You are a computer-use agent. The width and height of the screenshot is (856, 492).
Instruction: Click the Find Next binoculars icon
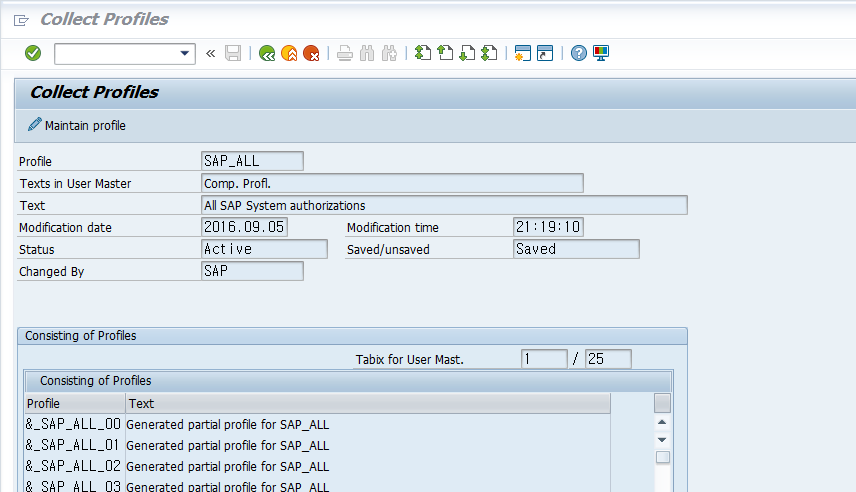point(389,53)
